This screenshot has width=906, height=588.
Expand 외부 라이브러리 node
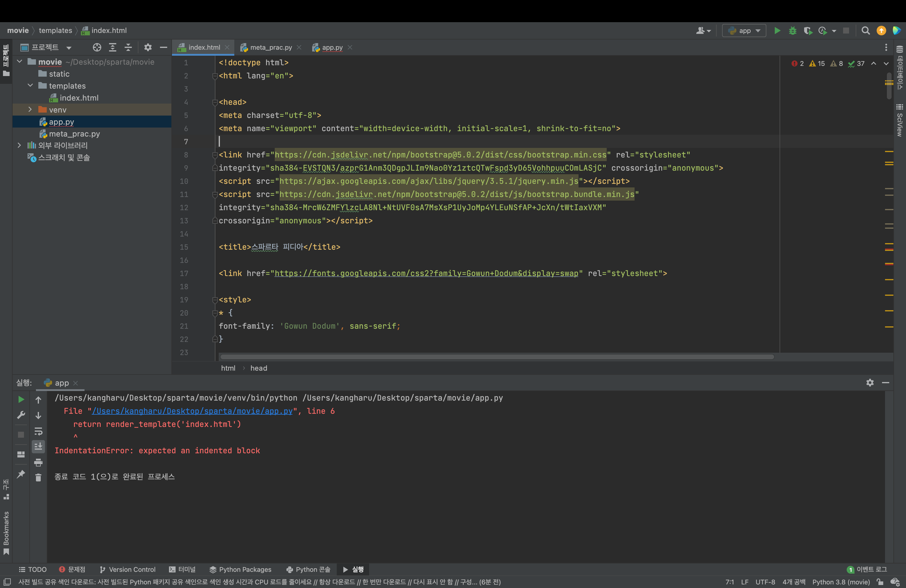tap(19, 145)
